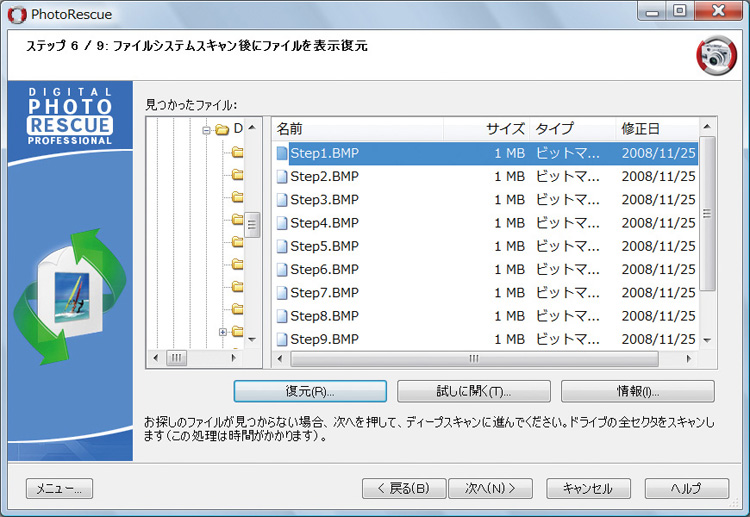Select the Step5.BMP file icon

coord(282,246)
